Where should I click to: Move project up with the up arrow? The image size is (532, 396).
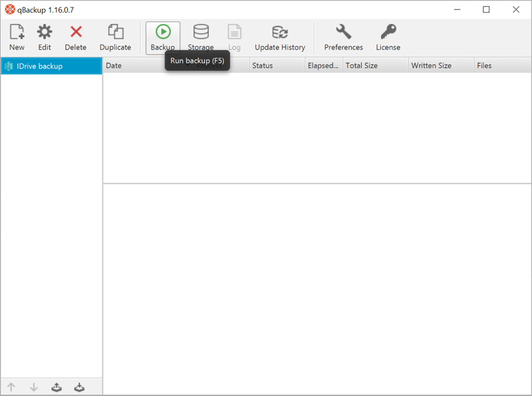click(x=11, y=387)
